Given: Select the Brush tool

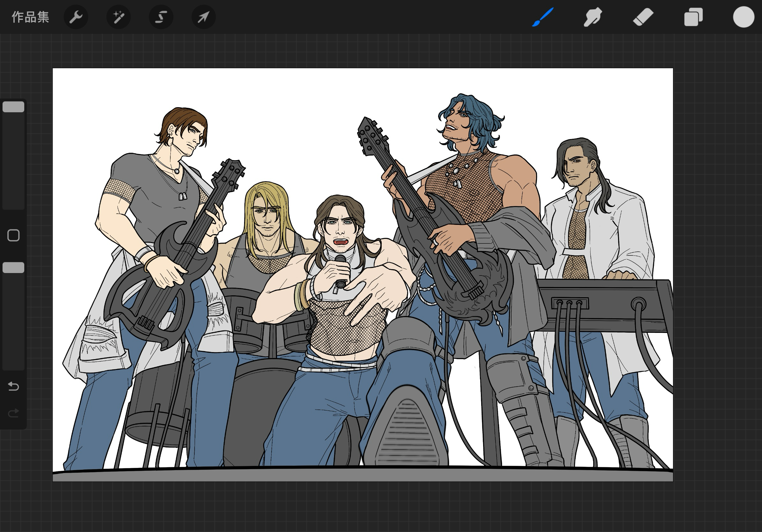Looking at the screenshot, I should (x=543, y=17).
